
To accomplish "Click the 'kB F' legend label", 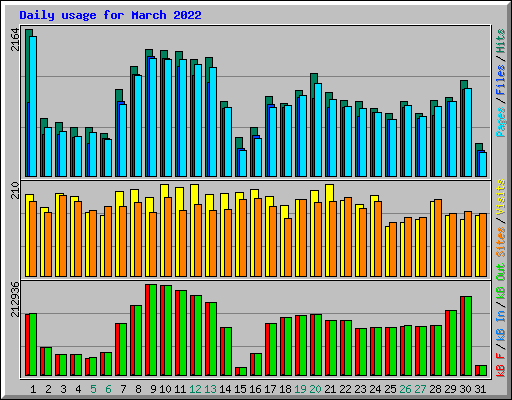I will click(501, 365).
